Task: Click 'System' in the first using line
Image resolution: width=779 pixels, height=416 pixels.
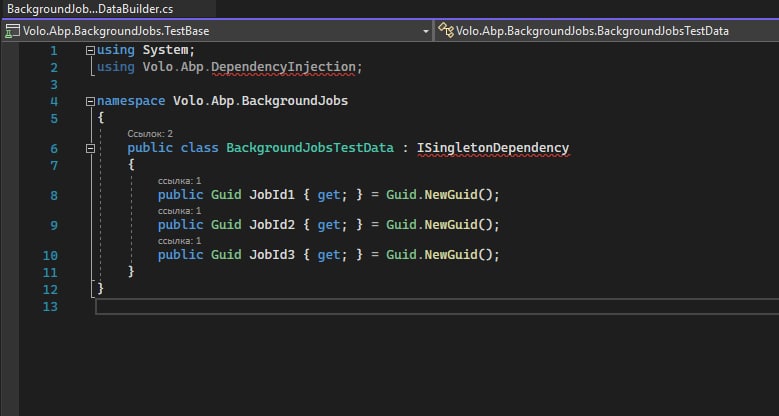Action: 165,50
